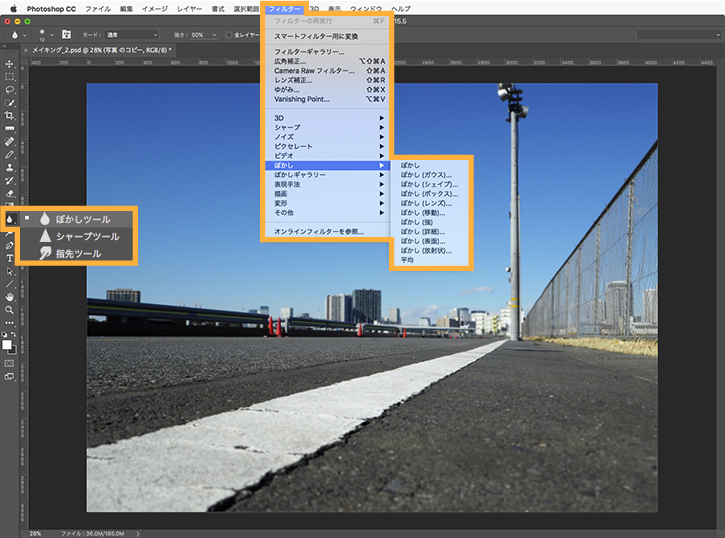Open the brush settings panel icon
The width and height of the screenshot is (725, 538).
(67, 35)
